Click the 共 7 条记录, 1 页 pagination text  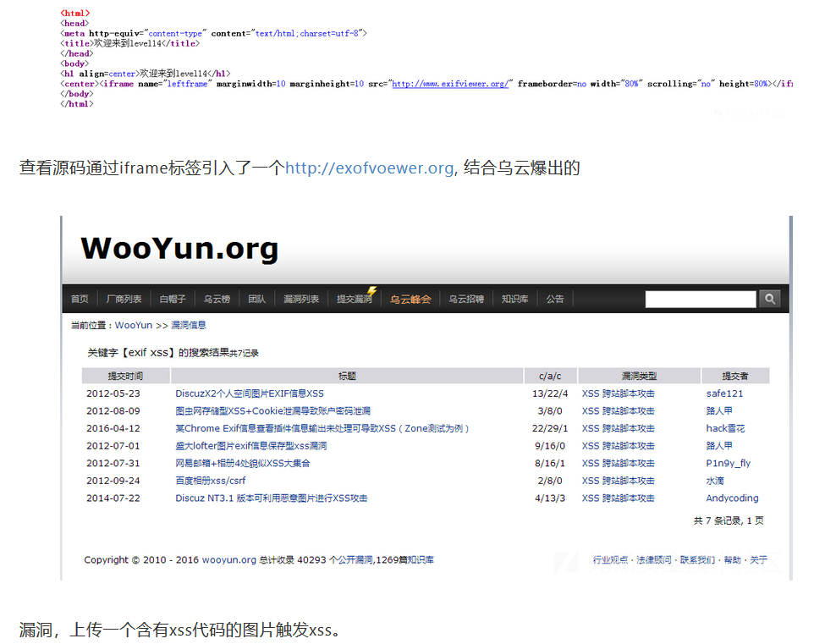coord(729,520)
